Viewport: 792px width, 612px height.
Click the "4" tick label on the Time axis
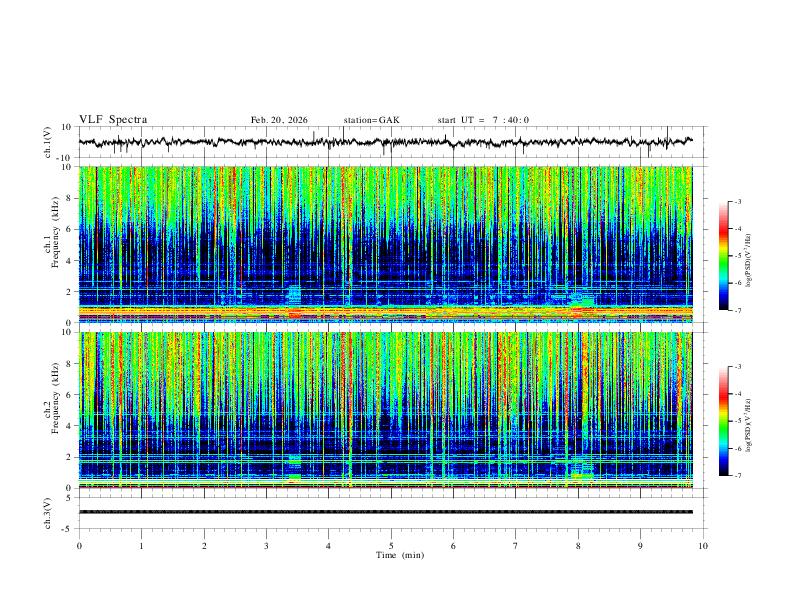tap(329, 546)
